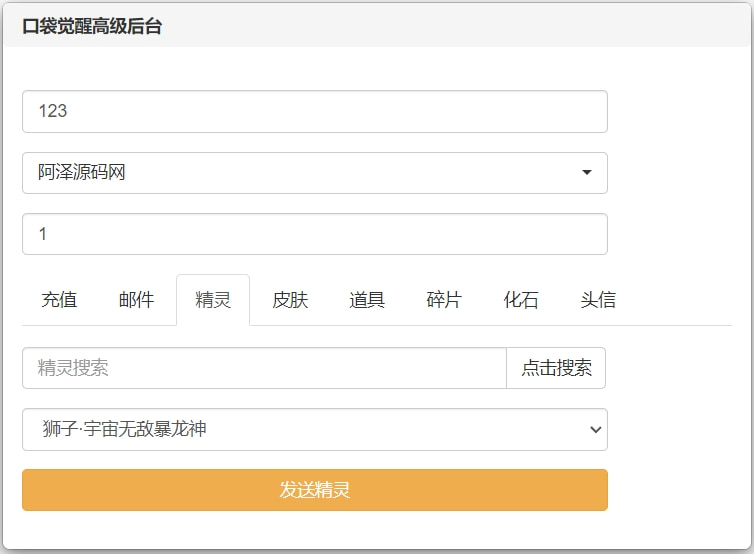Switch to the 充值 tab
The height and width of the screenshot is (554, 754).
coord(59,300)
